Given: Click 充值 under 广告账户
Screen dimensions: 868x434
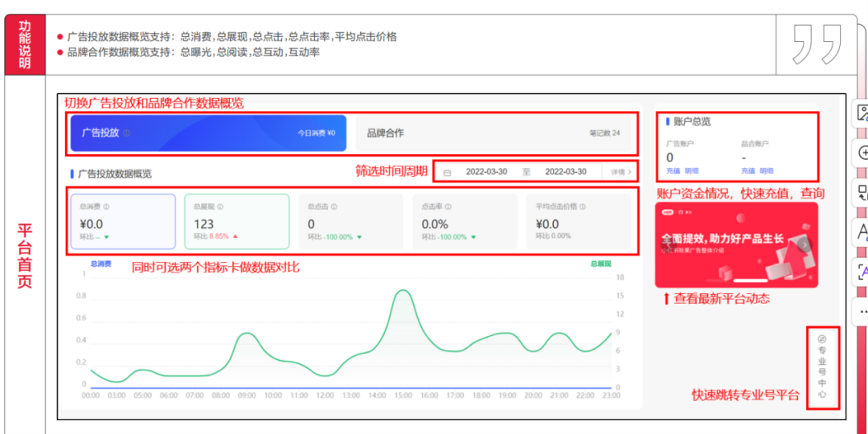Looking at the screenshot, I should pos(673,171).
